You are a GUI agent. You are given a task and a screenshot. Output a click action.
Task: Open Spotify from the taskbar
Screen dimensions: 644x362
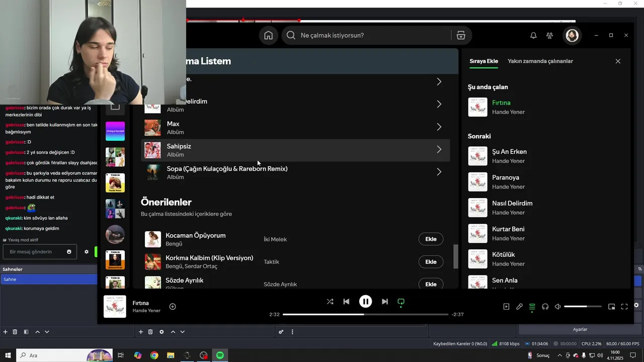click(220, 355)
